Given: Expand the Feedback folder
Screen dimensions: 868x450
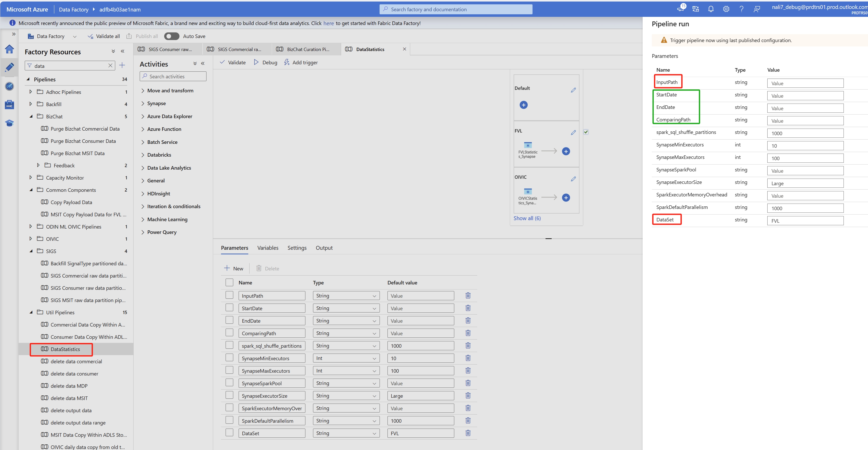Looking at the screenshot, I should click(38, 165).
